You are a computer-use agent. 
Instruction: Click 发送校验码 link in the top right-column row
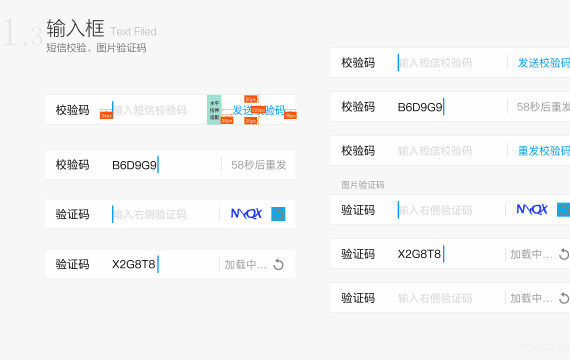544,63
